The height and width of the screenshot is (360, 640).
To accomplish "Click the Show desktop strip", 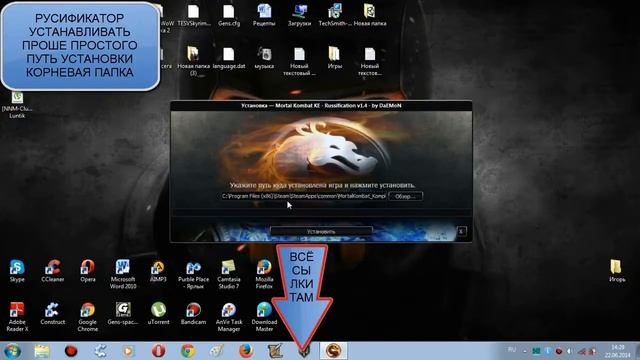I will 637,351.
